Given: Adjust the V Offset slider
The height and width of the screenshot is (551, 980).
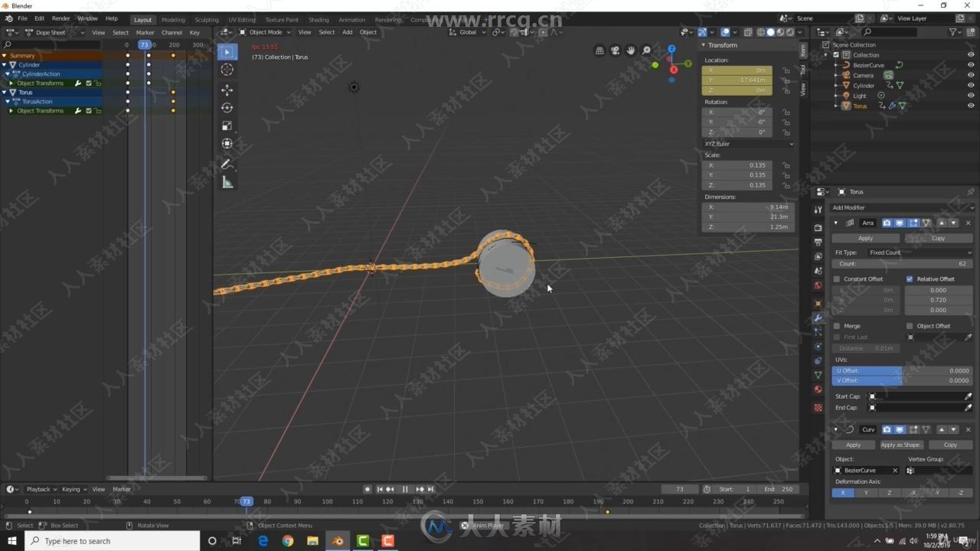Looking at the screenshot, I should click(902, 380).
